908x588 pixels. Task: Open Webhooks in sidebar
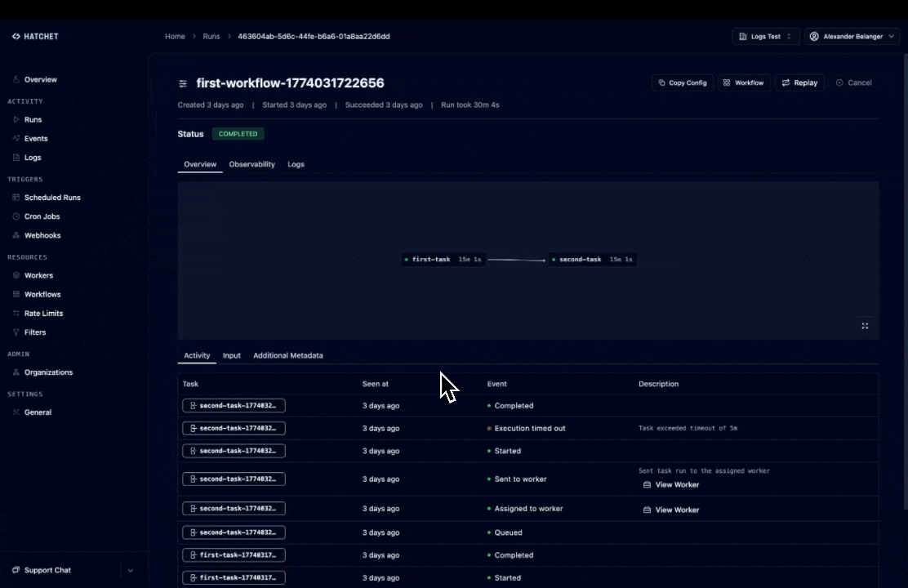(x=42, y=235)
